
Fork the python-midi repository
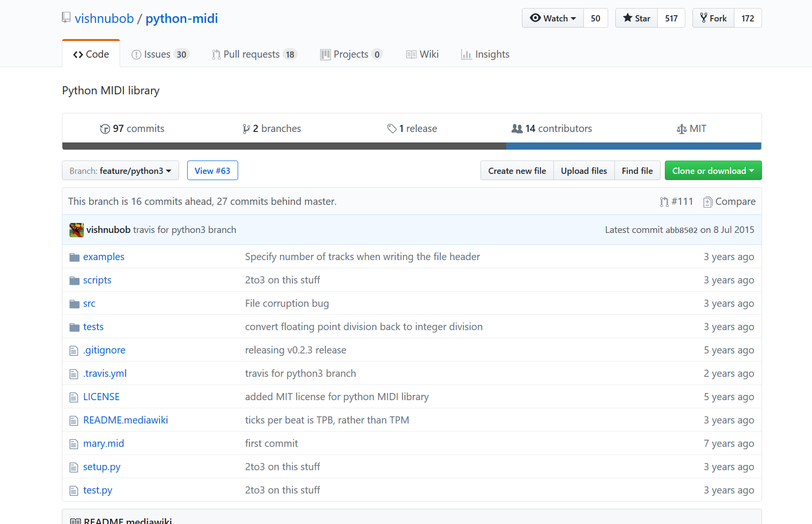coord(713,18)
